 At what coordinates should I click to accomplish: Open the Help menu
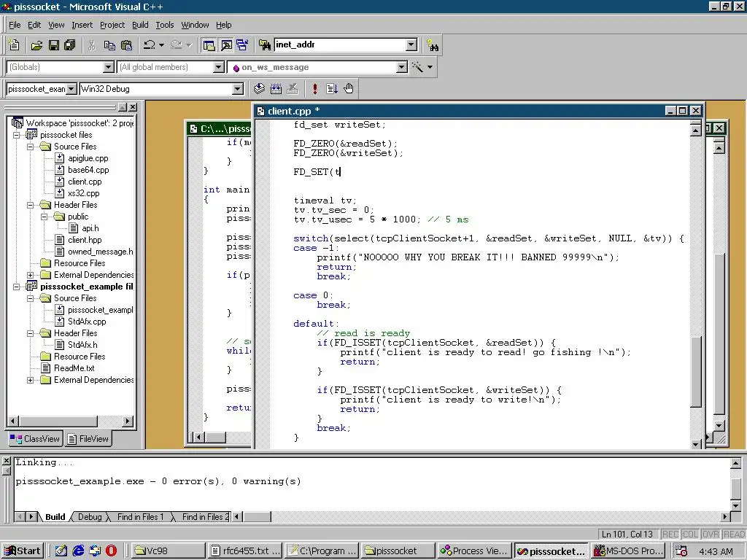point(223,25)
